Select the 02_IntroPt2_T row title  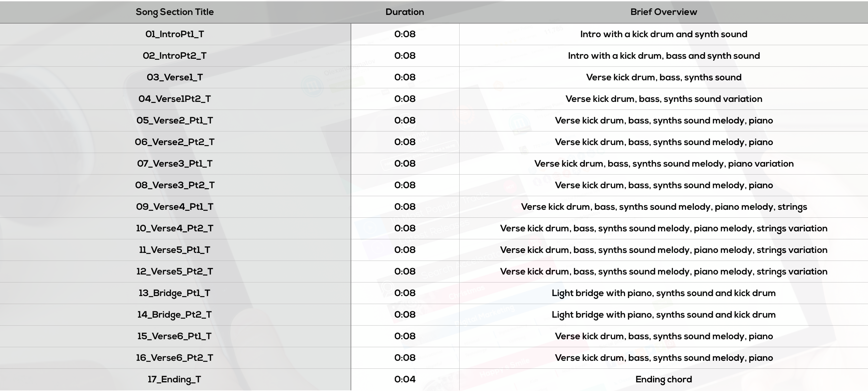click(174, 55)
